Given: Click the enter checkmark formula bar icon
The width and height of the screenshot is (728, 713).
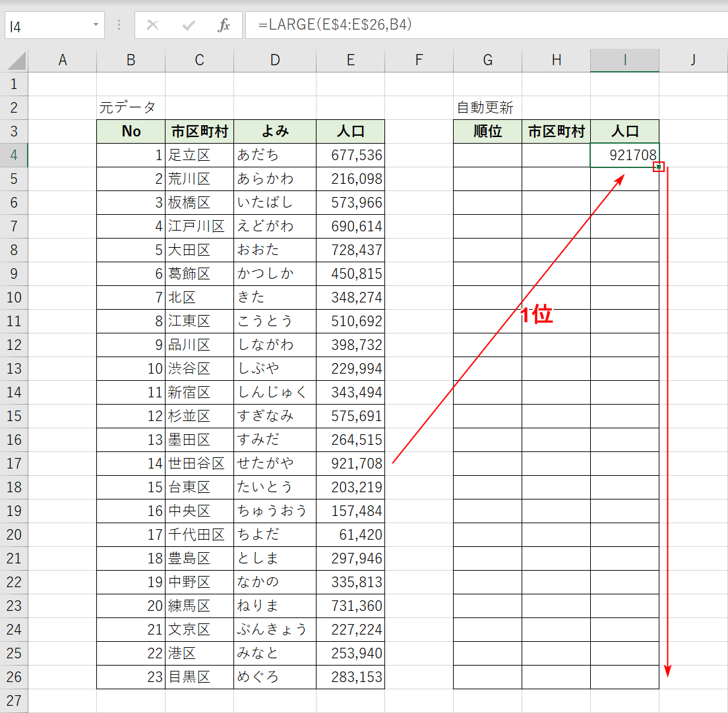Looking at the screenshot, I should [x=189, y=25].
